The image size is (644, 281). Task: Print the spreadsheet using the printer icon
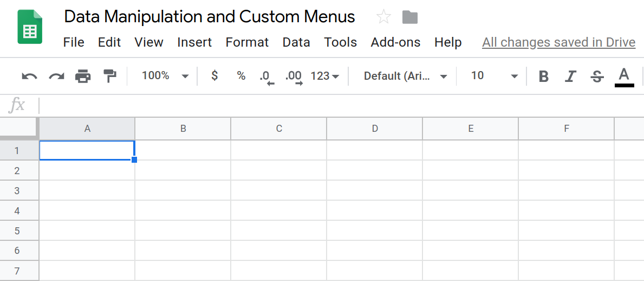(83, 76)
